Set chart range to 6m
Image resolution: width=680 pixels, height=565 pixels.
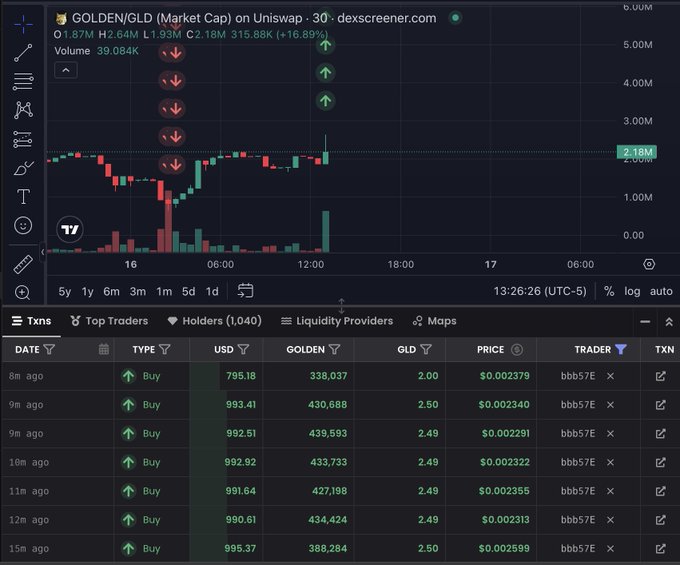coord(111,291)
